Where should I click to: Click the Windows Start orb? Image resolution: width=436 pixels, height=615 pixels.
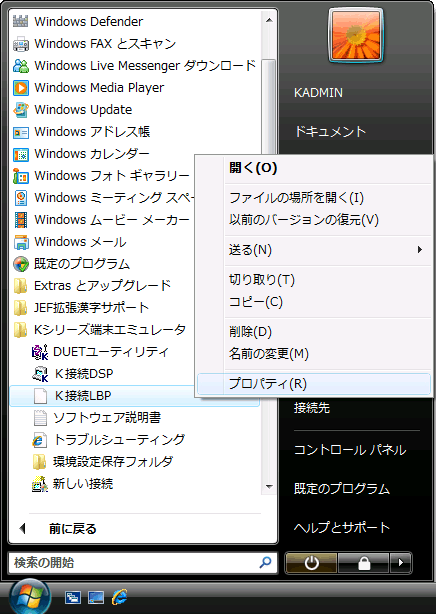click(30, 597)
